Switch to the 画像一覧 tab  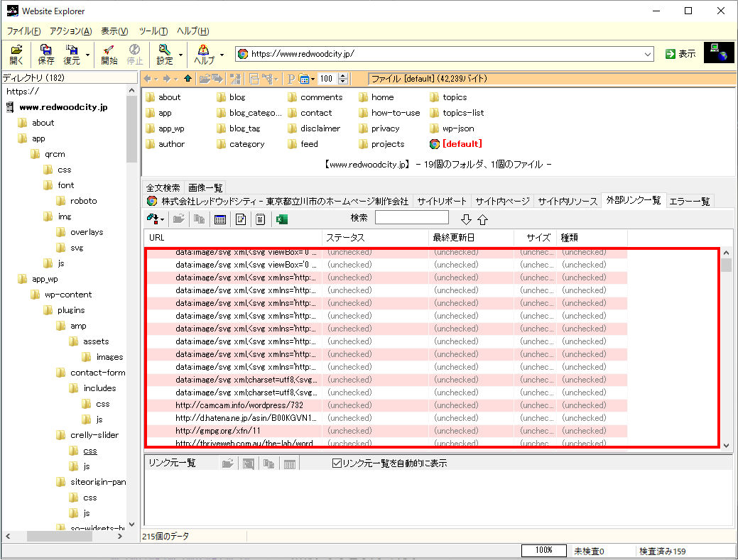(x=205, y=187)
